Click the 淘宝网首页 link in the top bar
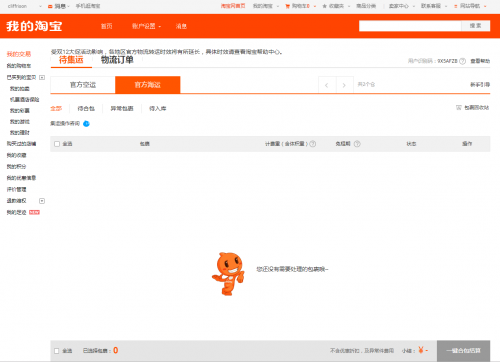500x362 pixels. [x=233, y=6]
